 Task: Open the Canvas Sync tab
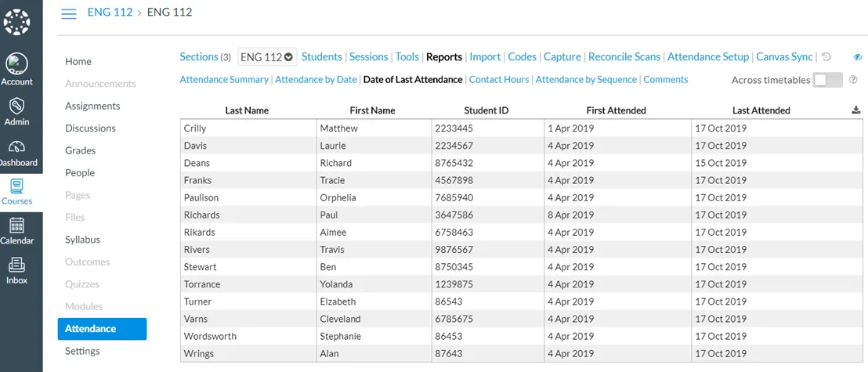(x=784, y=56)
